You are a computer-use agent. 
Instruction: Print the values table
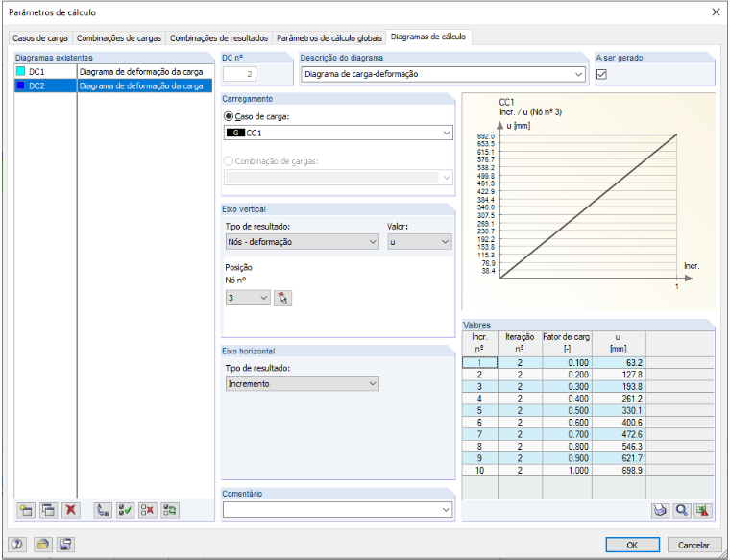coord(660,511)
